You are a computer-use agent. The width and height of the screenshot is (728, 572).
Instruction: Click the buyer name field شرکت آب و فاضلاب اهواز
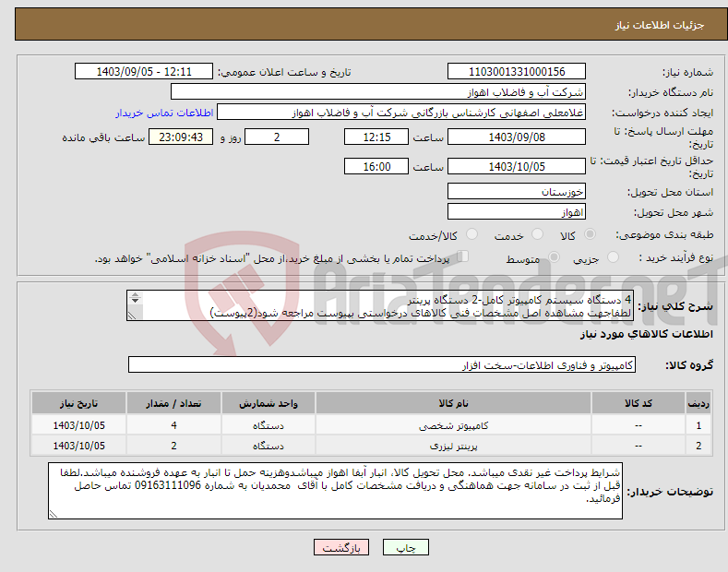coord(378,92)
